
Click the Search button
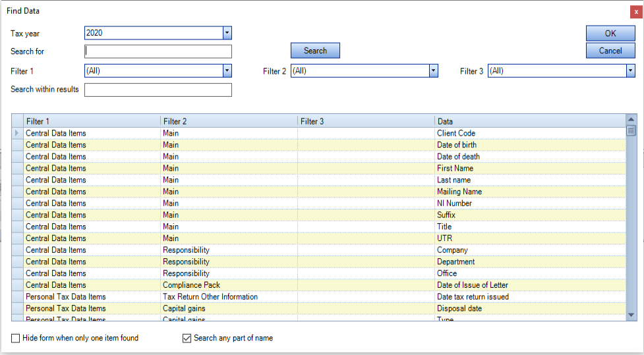pyautogui.click(x=315, y=51)
